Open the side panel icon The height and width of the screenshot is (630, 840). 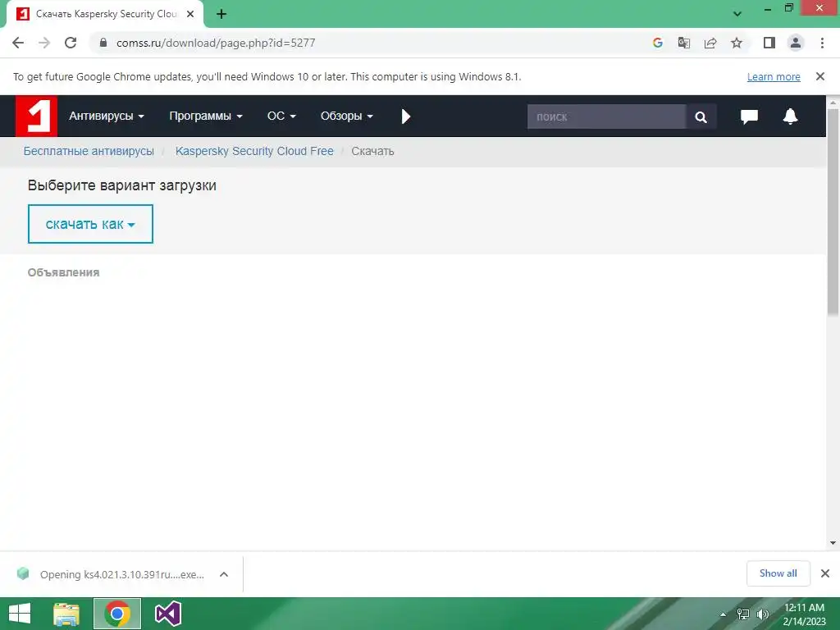tap(769, 43)
